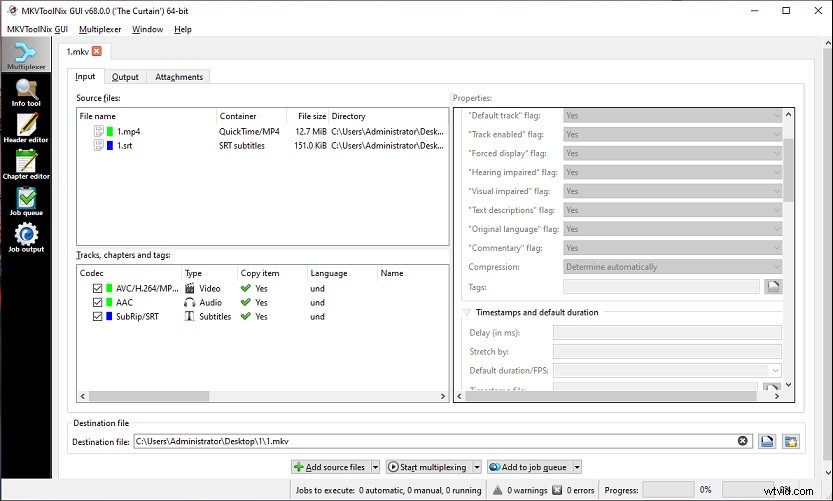Click Add to job queue button
This screenshot has height=501, width=833.
529,467
